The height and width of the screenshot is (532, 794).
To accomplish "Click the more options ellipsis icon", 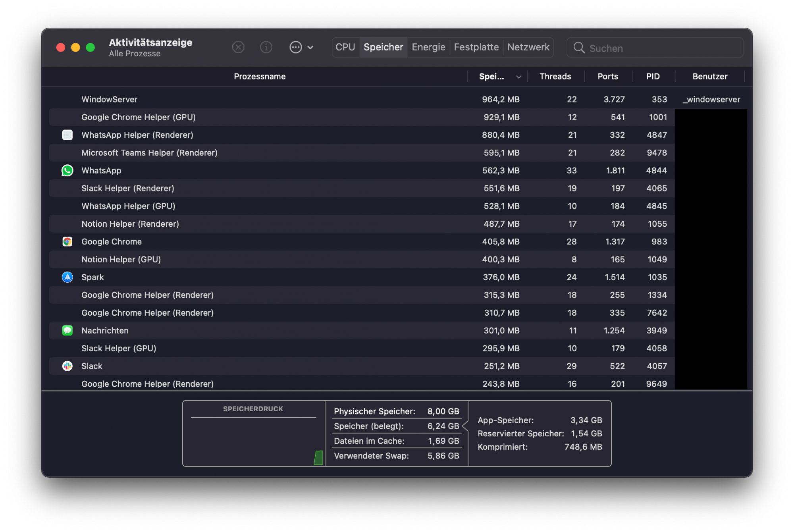I will pos(295,47).
